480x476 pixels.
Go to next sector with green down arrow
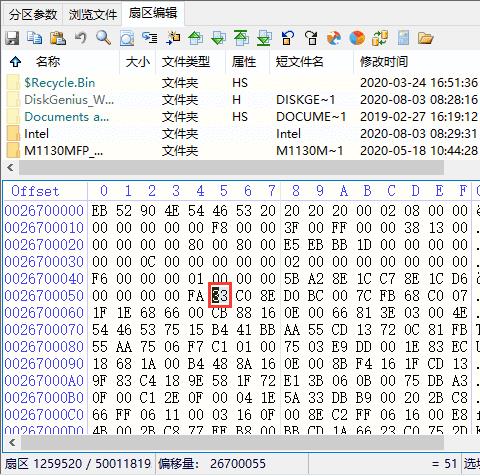[x=218, y=38]
